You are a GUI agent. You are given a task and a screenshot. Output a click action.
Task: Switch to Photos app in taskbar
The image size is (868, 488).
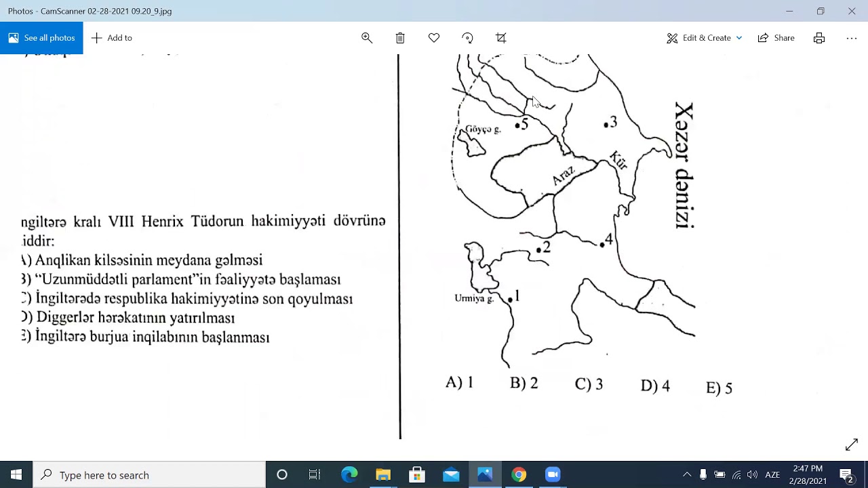tap(485, 474)
